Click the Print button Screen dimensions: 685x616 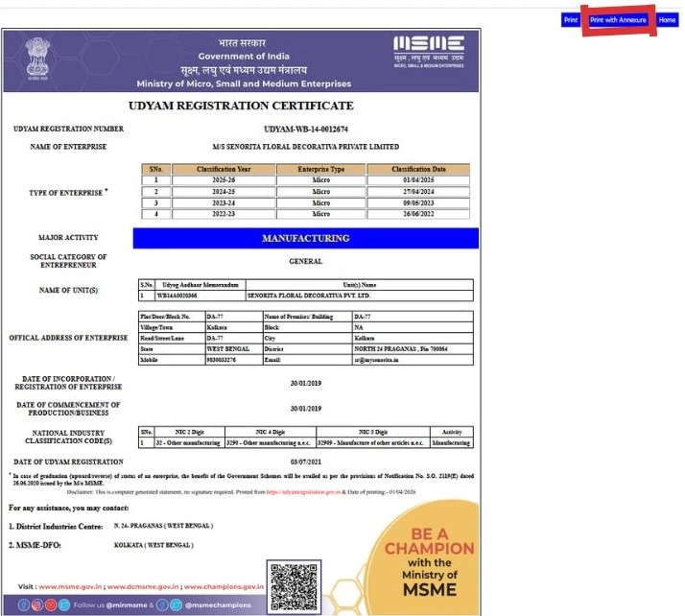coord(571,20)
